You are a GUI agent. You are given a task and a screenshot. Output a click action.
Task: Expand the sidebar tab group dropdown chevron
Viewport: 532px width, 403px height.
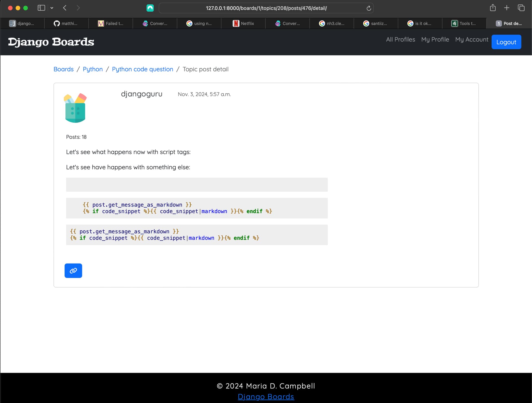coord(52,8)
